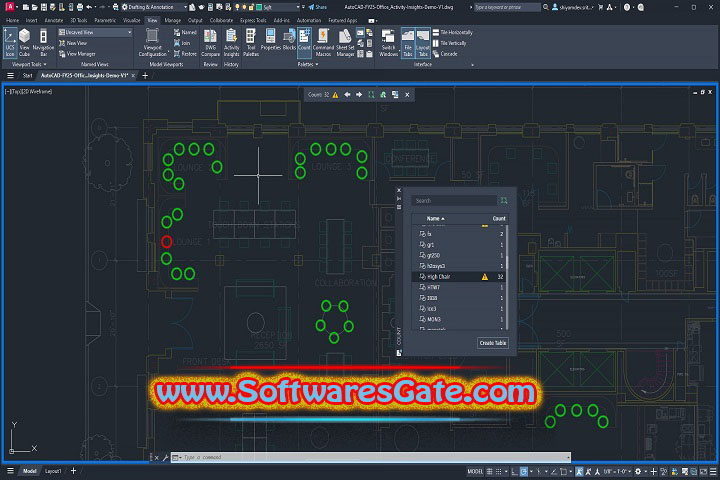The height and width of the screenshot is (480, 720).
Task: Expand the Palettes panel title
Action: coord(308,64)
